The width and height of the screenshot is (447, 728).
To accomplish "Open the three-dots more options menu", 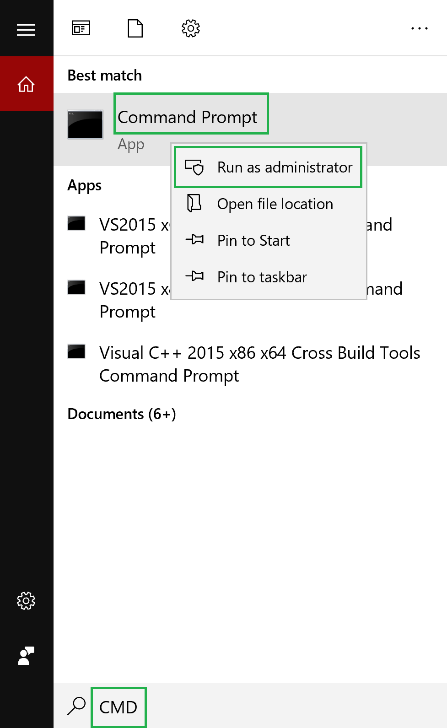I will [419, 29].
